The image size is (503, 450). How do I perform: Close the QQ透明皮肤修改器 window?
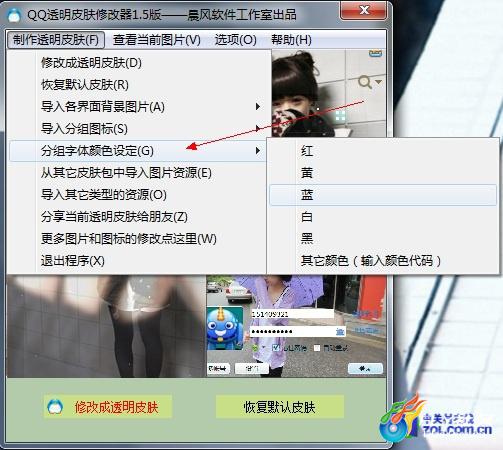363,10
